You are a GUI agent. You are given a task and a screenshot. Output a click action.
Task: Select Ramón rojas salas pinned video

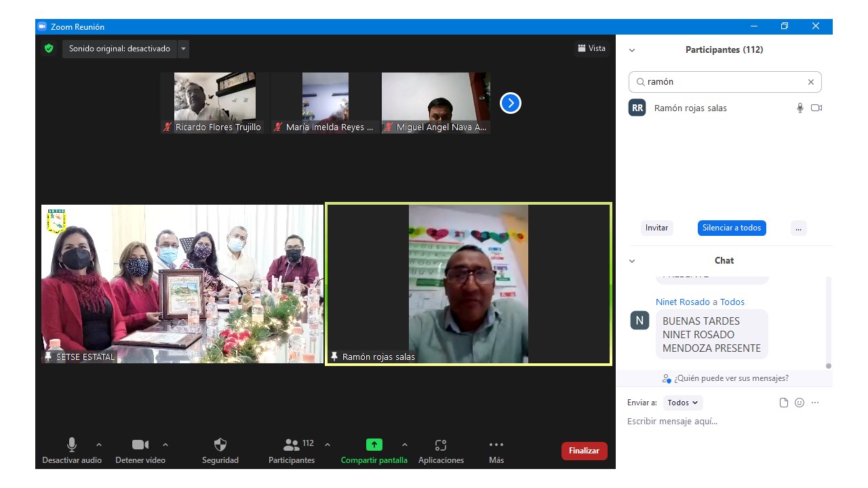469,284
